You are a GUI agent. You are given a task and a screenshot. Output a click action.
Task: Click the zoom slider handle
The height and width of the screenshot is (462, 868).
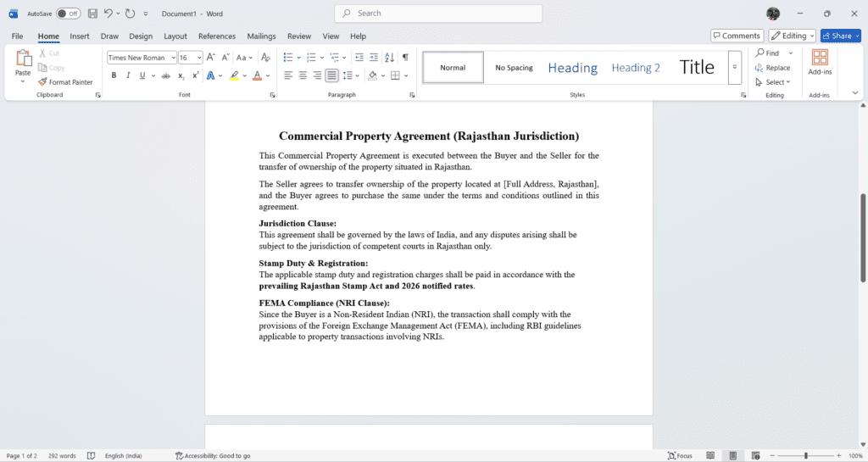point(806,455)
